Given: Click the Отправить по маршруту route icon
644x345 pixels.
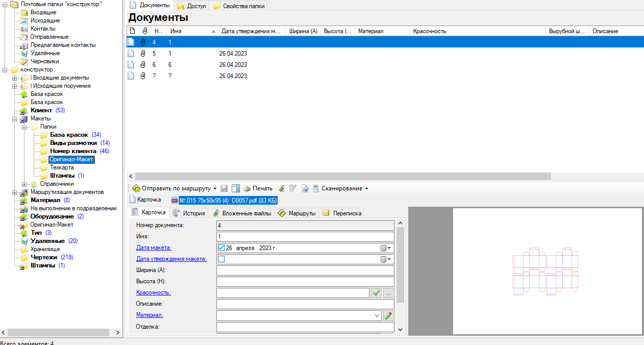Looking at the screenshot, I should coord(136,188).
